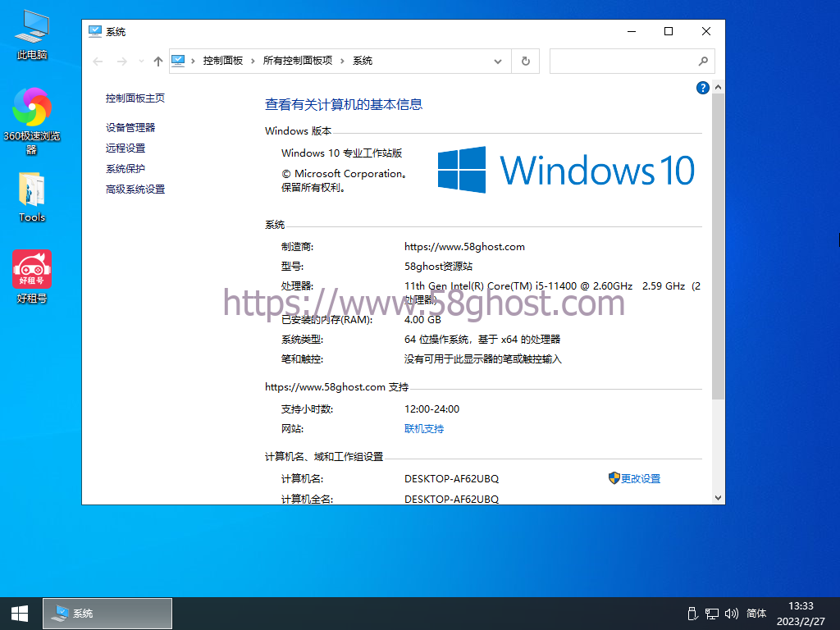Image resolution: width=840 pixels, height=630 pixels.
Task: Click the Forward arrow in navigation bar
Action: click(122, 61)
